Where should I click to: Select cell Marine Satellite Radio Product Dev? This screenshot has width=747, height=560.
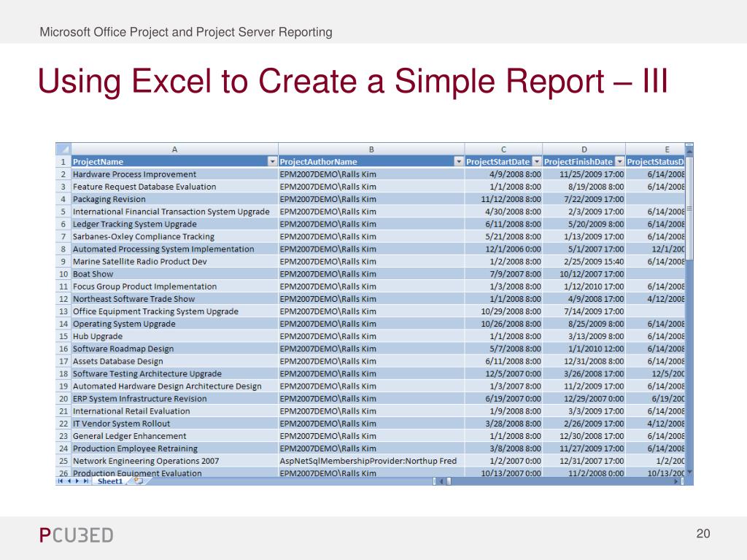point(174,262)
